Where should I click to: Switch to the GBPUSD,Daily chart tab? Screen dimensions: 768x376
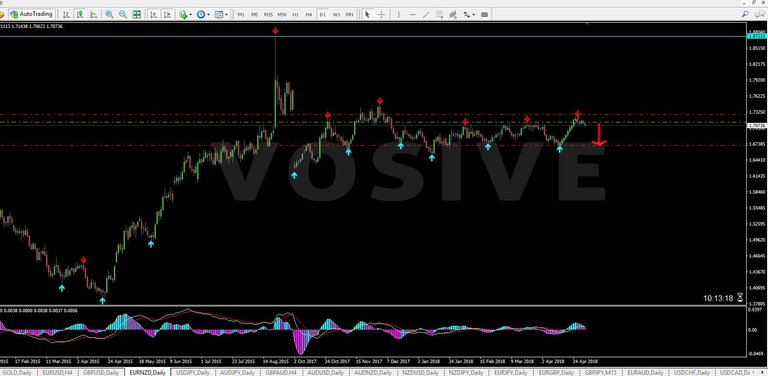(101, 373)
